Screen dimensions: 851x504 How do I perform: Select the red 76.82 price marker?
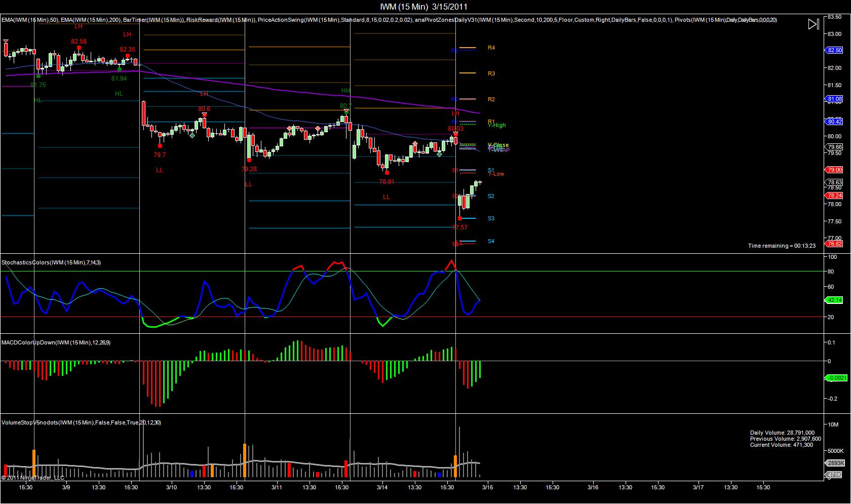[834, 244]
